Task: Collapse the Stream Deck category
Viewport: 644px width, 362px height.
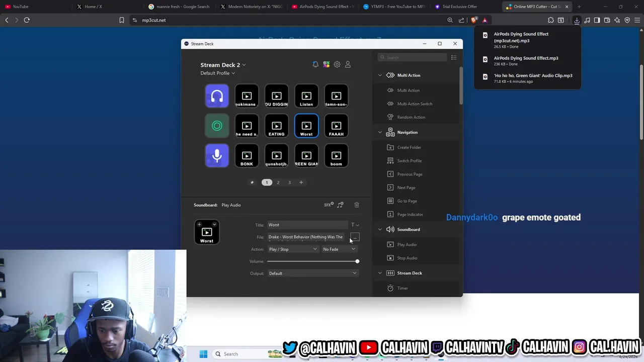Action: [x=380, y=273]
